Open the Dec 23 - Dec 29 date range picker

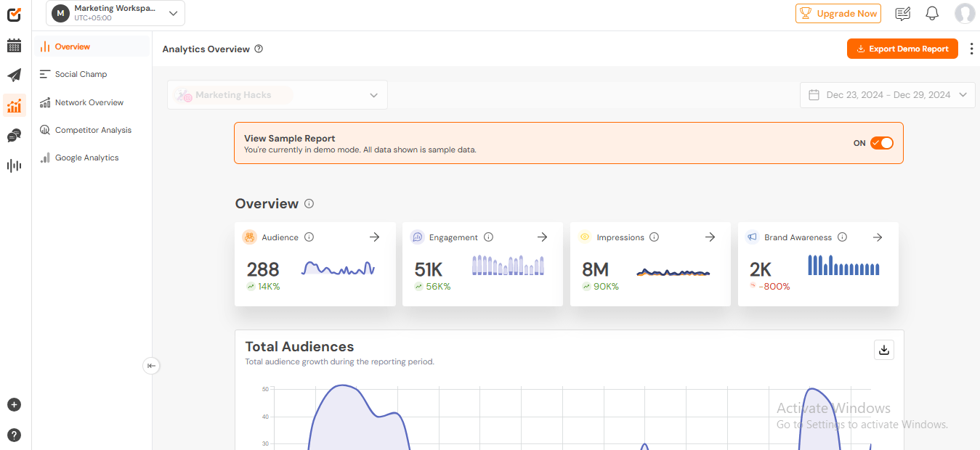tap(887, 95)
